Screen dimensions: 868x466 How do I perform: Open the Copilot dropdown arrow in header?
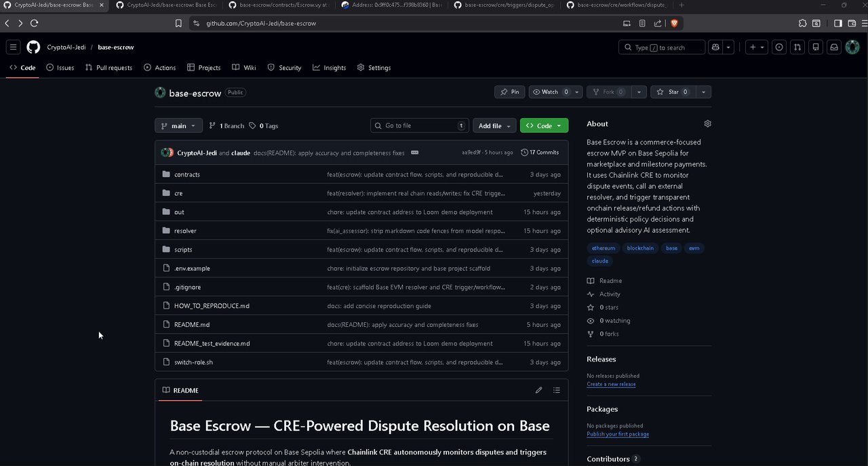[x=728, y=47]
